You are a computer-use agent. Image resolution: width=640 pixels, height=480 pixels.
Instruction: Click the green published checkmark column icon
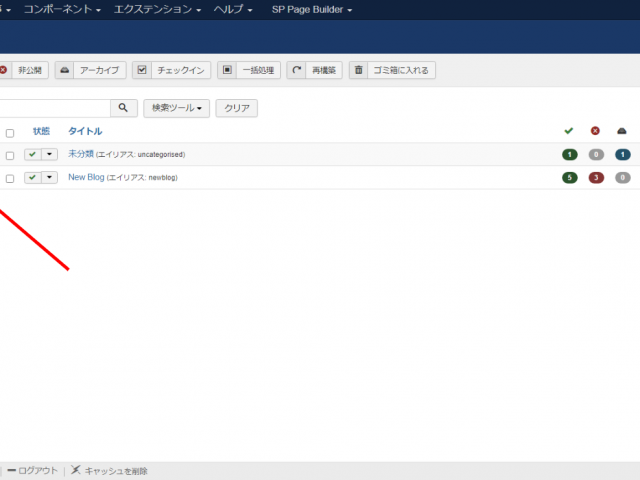569,131
